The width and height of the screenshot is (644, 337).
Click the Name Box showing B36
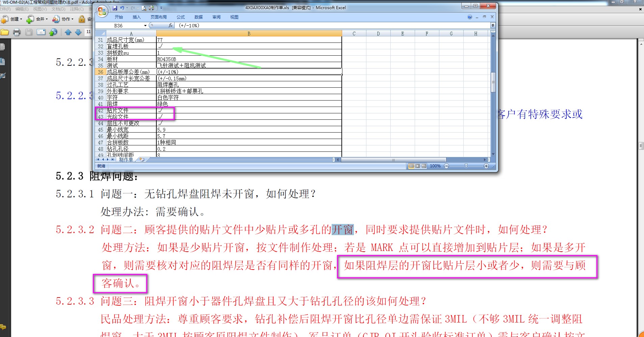119,26
